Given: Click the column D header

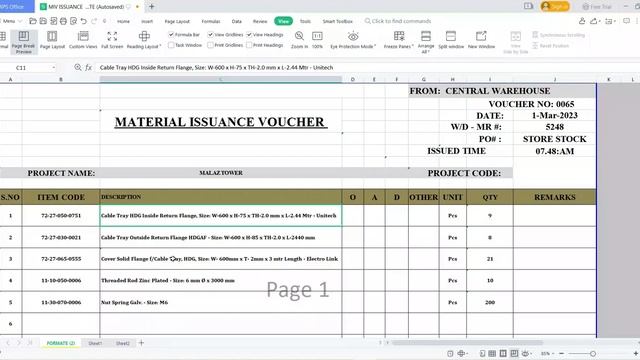Looking at the screenshot, I should tap(353, 79).
